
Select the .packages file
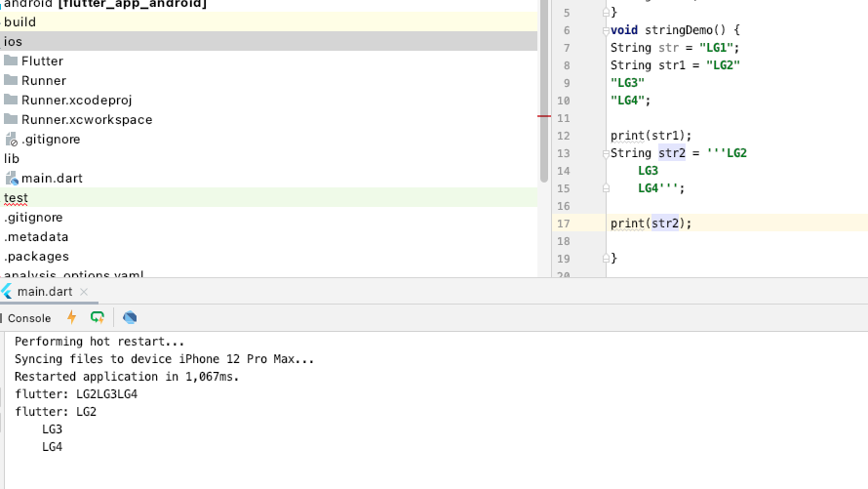pyautogui.click(x=36, y=257)
